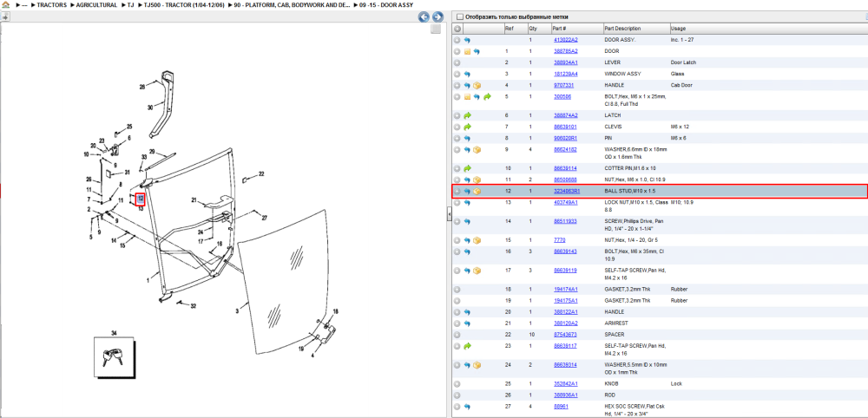Open note icon in BOLT 300506 row
Image resolution: width=868 pixels, height=418 pixels.
point(467,97)
